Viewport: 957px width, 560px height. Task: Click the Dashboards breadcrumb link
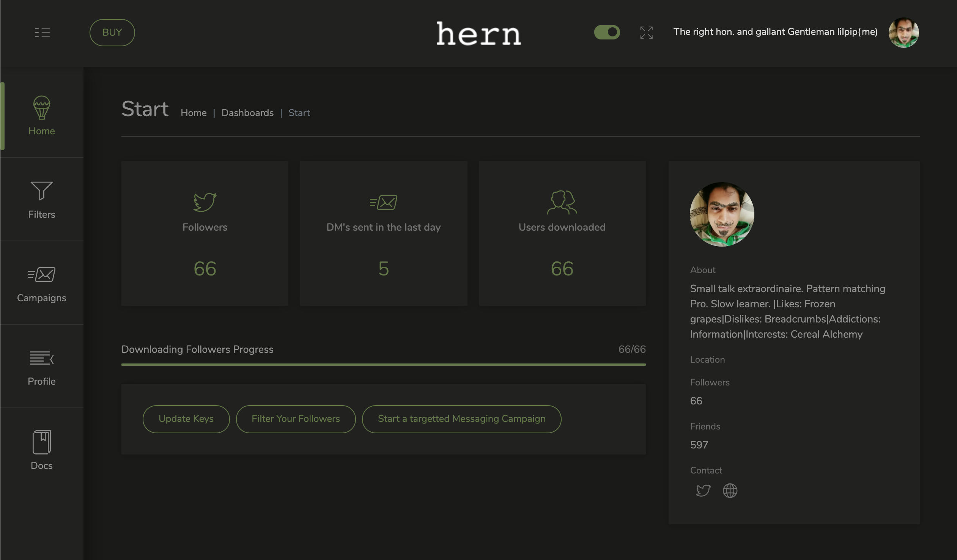tap(247, 113)
